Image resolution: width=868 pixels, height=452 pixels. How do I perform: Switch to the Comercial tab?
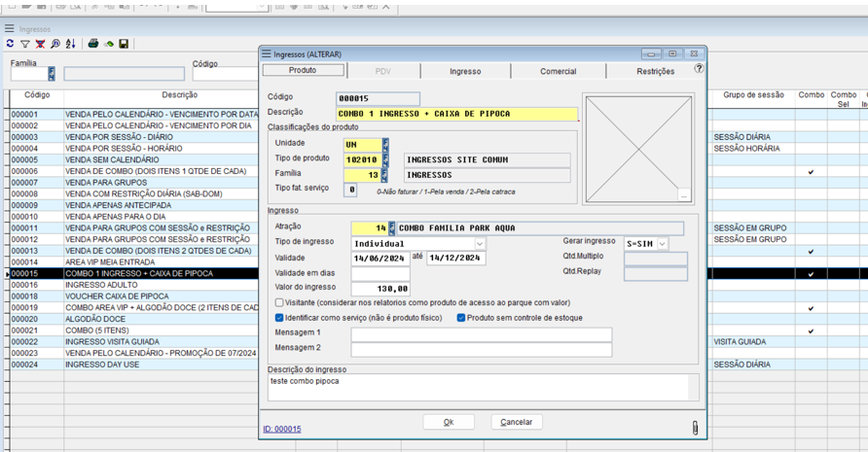tap(558, 71)
